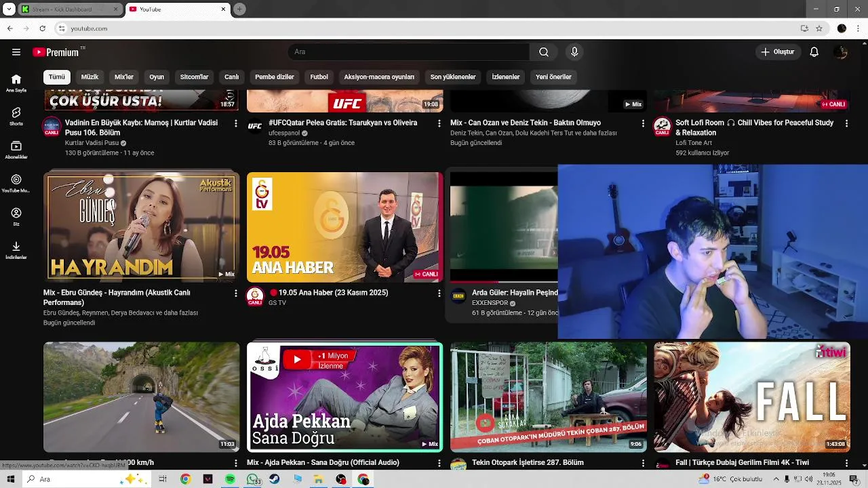Select the Yeni öneriler chip
Viewport: 868px width, 488px height.
point(554,77)
